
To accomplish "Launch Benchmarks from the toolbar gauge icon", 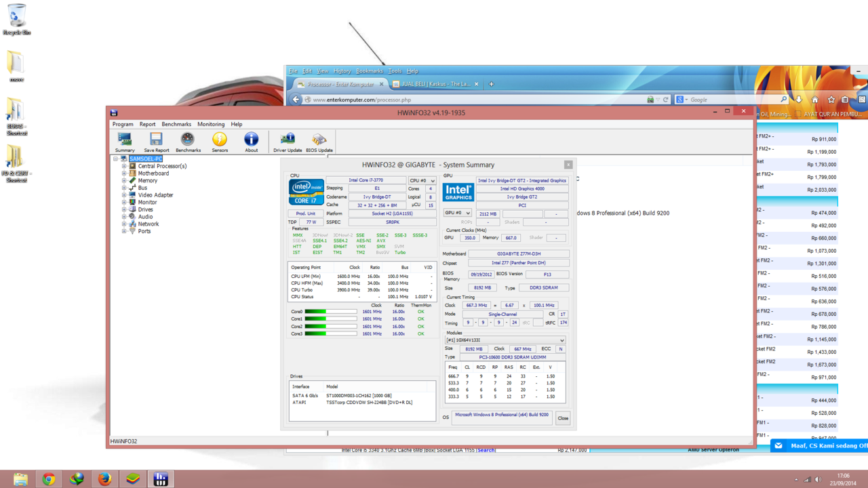I will 188,139.
